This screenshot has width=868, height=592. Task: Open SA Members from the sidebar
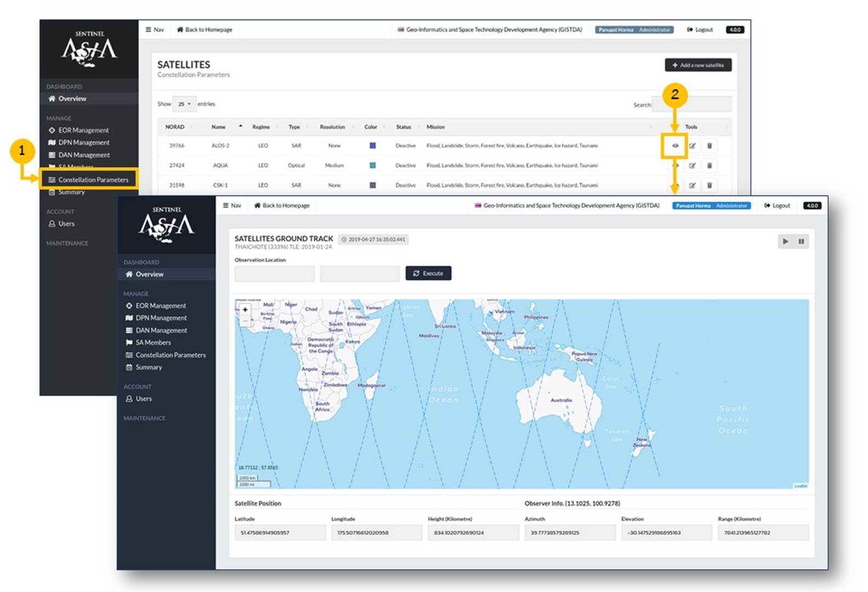tap(153, 343)
